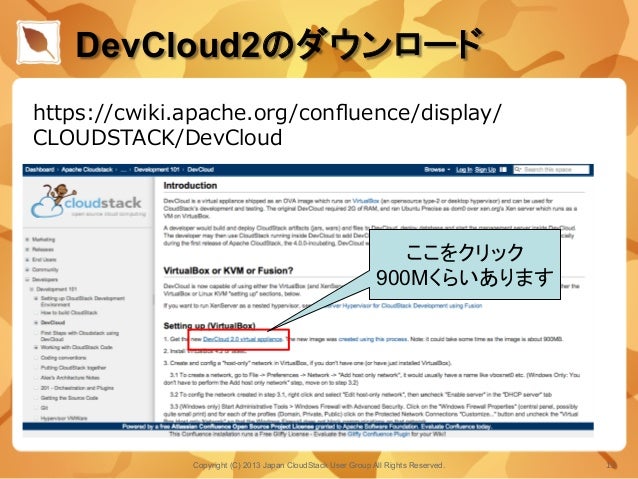Click the Marketing sidebar label
Screen dimensions: 638x479
44,240
